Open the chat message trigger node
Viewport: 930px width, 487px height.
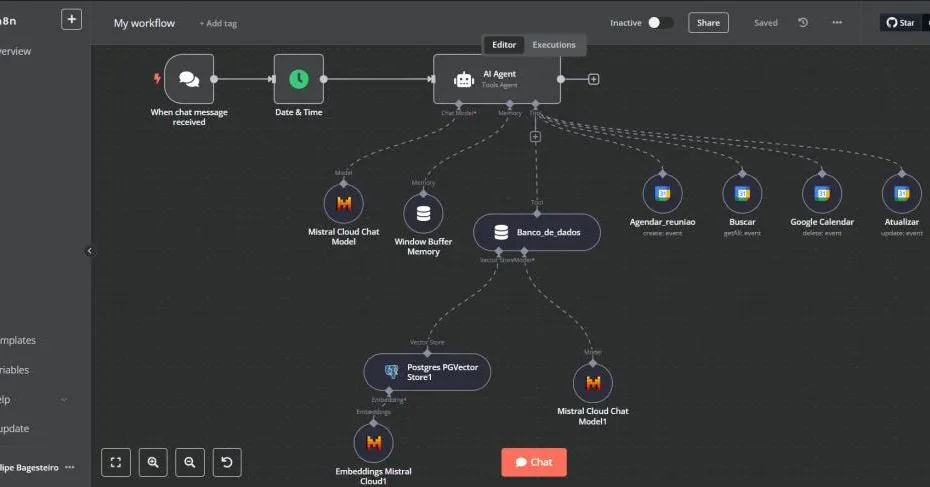click(x=189, y=79)
